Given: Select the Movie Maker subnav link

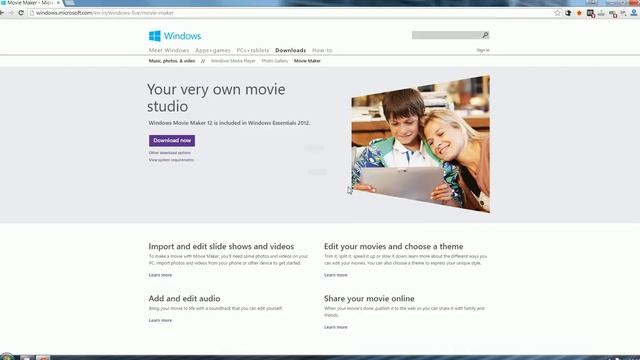Looking at the screenshot, I should click(307, 61).
